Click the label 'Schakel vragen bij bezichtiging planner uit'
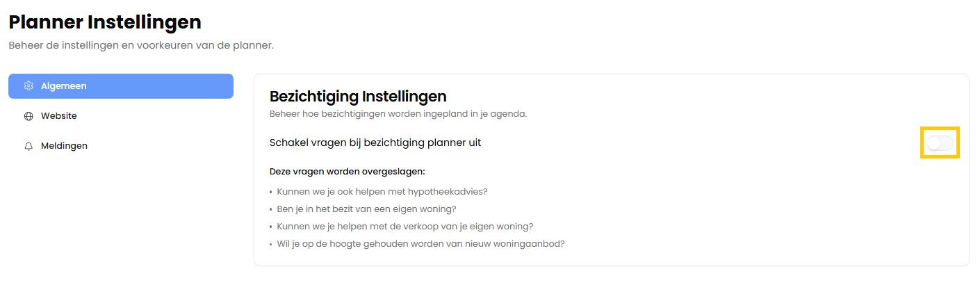The width and height of the screenshot is (980, 285). coord(375,142)
